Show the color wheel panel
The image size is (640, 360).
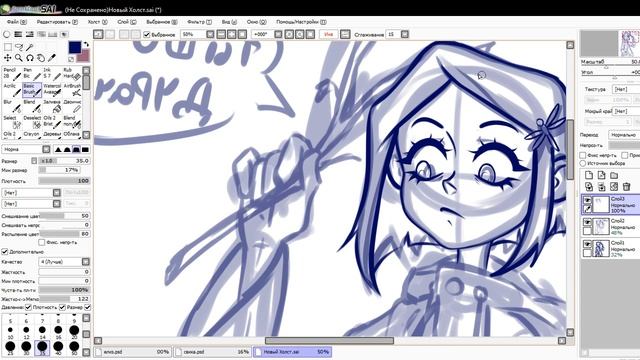point(7,34)
